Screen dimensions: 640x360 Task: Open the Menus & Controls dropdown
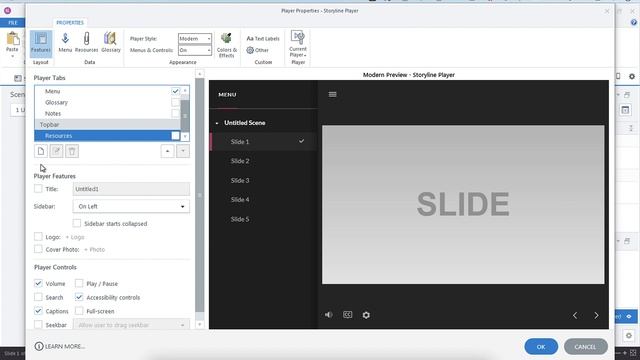[x=195, y=50]
